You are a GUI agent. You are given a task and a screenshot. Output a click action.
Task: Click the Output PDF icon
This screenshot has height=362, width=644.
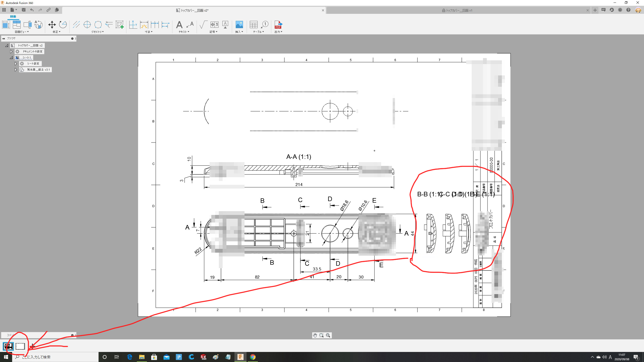pyautogui.click(x=278, y=25)
